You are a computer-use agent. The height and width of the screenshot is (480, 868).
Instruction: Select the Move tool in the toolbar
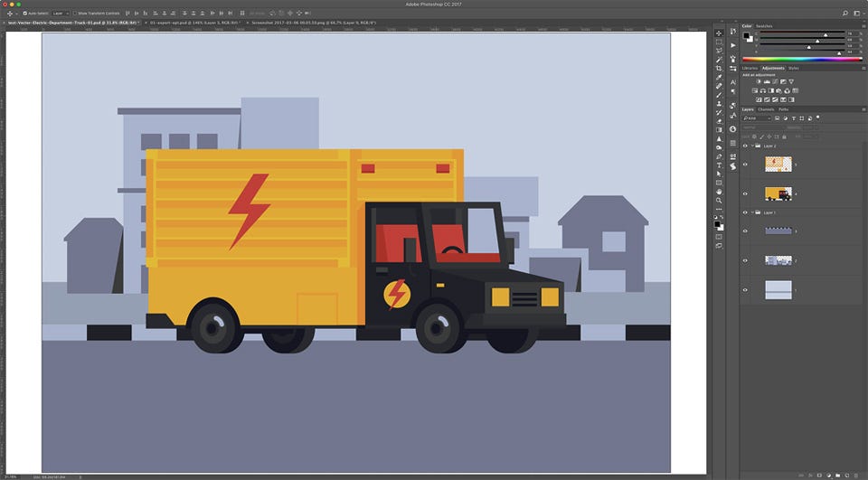[x=719, y=33]
